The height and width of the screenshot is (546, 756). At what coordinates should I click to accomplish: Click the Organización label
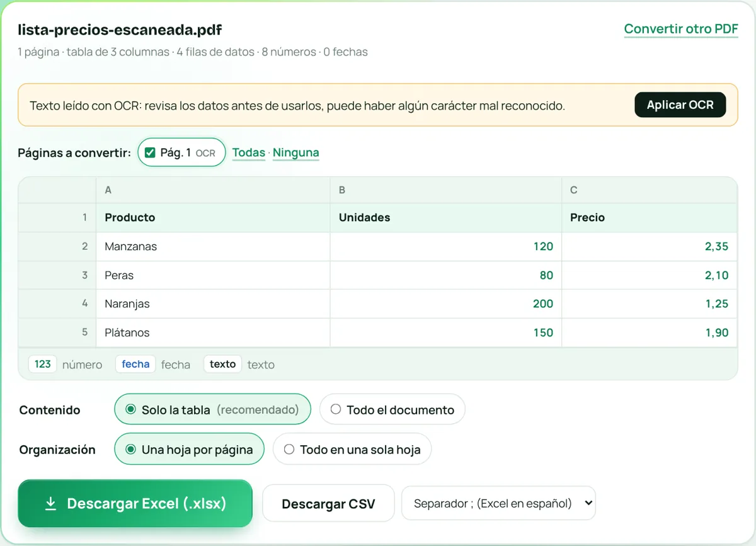point(57,450)
